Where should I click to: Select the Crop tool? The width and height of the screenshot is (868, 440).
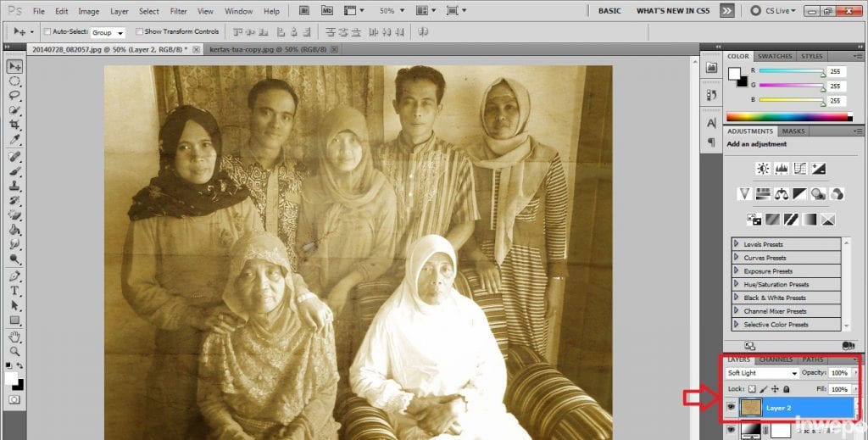point(15,125)
